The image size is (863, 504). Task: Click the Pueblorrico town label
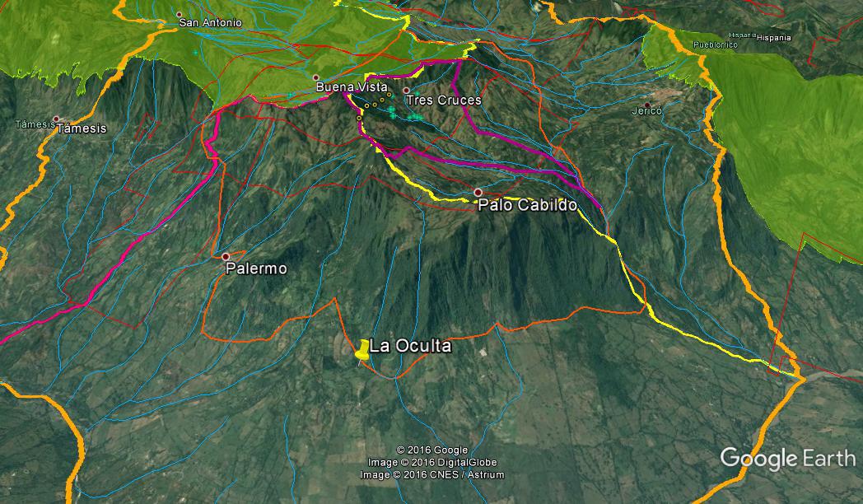[713, 44]
